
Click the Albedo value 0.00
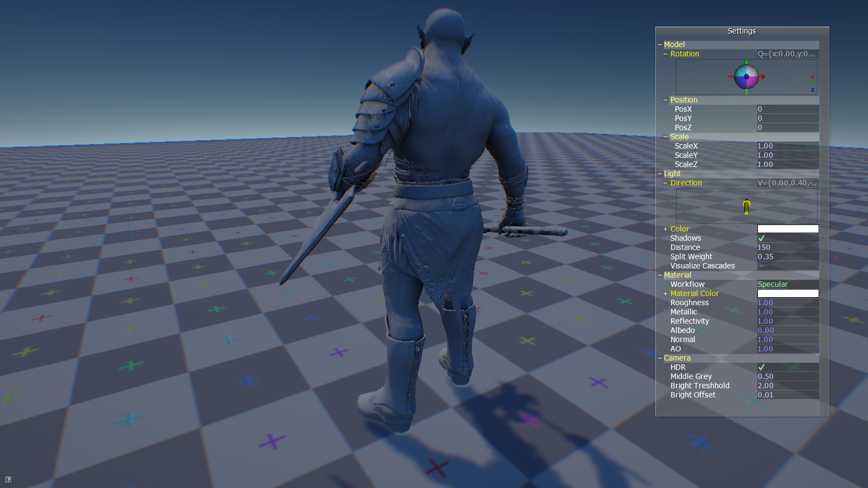788,330
